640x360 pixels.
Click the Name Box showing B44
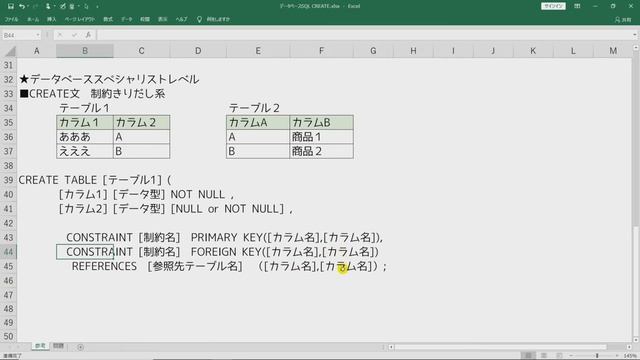tap(18, 35)
